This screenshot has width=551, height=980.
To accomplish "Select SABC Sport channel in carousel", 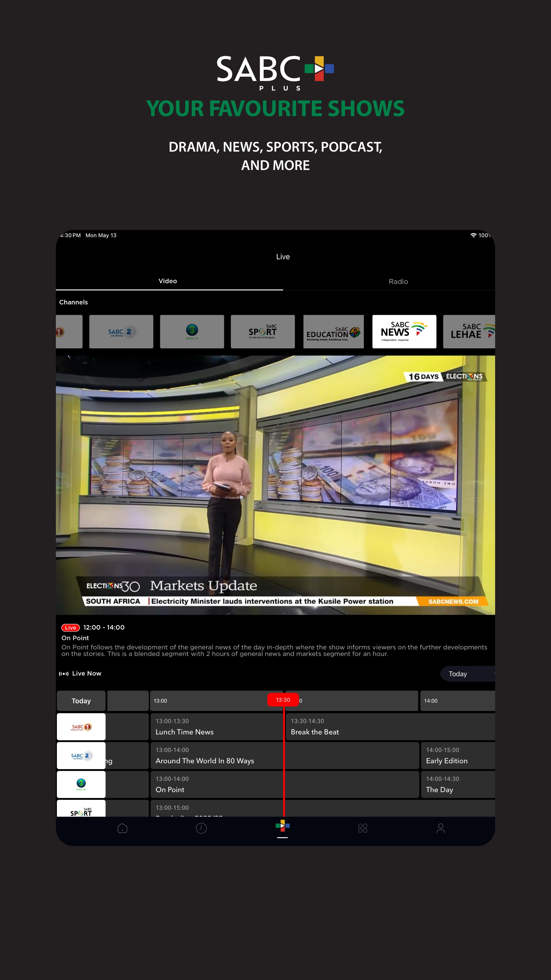I will (263, 332).
